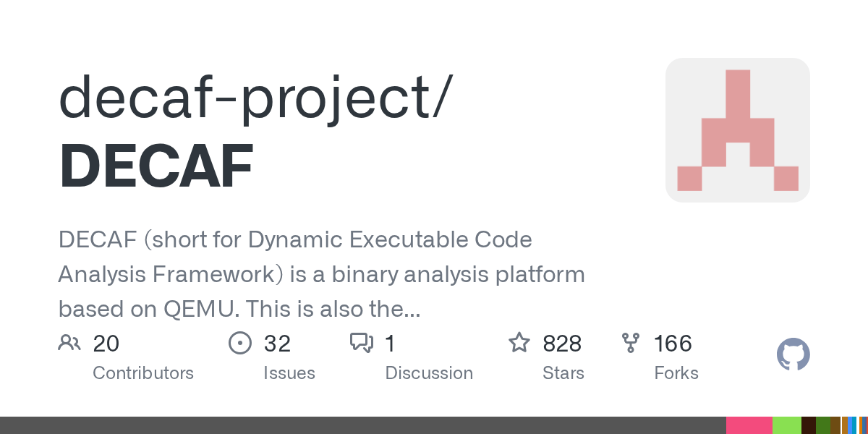Image resolution: width=868 pixels, height=434 pixels.
Task: Click the truncated DECAF description text
Action: [322, 274]
